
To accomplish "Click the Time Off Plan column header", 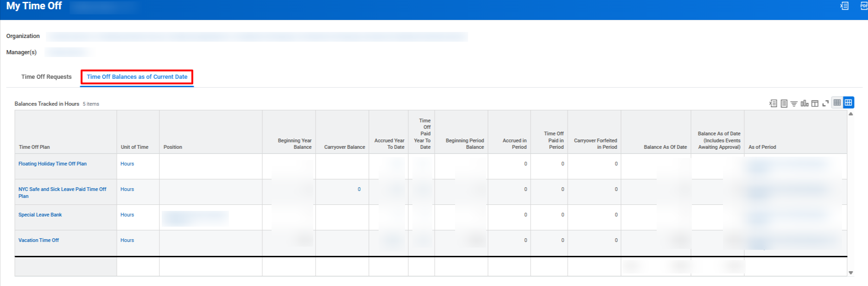I will tap(66, 132).
